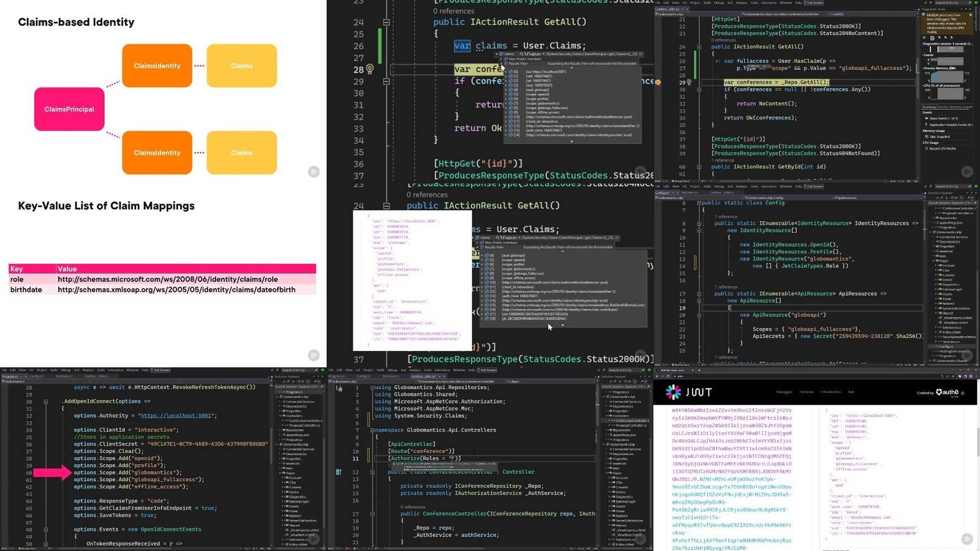
Task: Click the lightbulb quick-action icon at line 28
Action: coord(370,69)
